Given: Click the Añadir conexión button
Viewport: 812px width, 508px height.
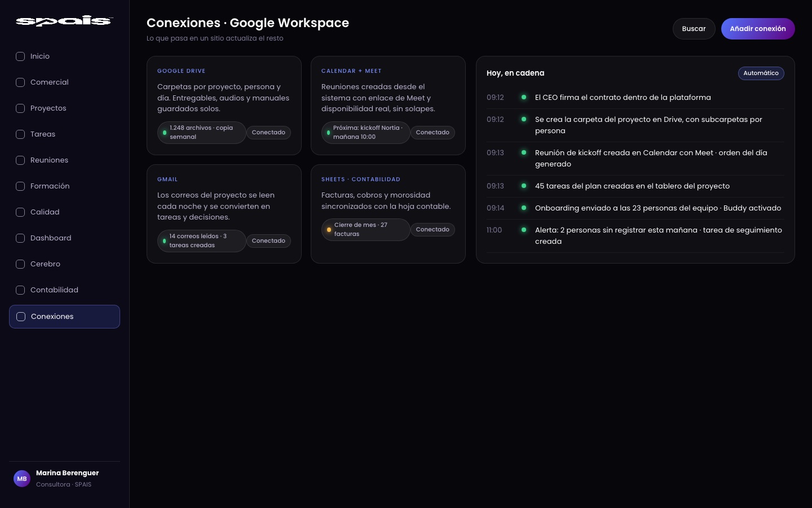Looking at the screenshot, I should pyautogui.click(x=758, y=29).
